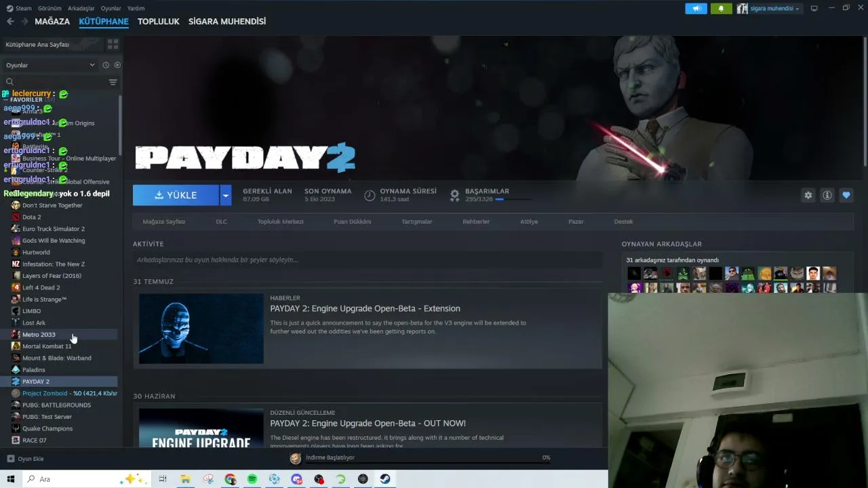This screenshot has height=488, width=868.
Task: Open the download progress bar at bottom
Action: click(x=427, y=464)
